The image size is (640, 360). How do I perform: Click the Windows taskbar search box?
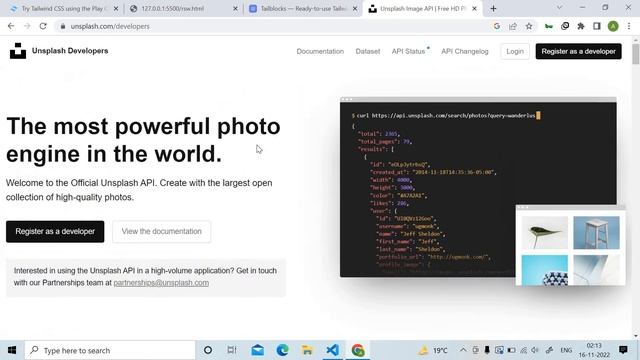click(110, 350)
